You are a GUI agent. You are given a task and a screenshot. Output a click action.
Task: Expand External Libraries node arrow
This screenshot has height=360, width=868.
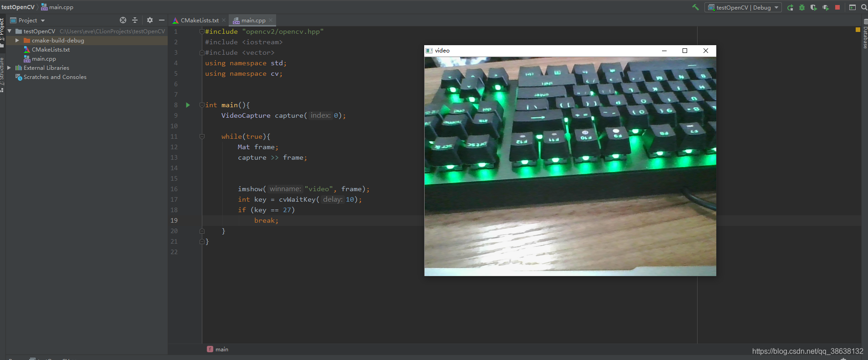click(9, 68)
